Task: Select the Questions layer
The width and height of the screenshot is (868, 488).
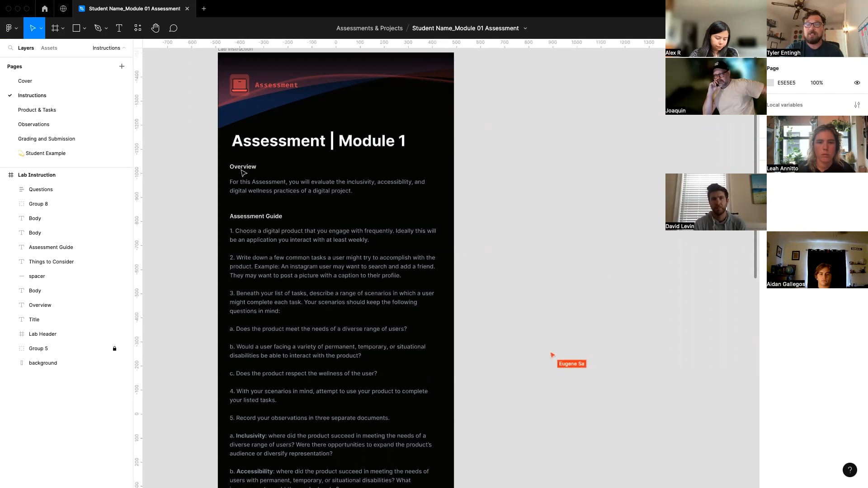Action: [41, 189]
